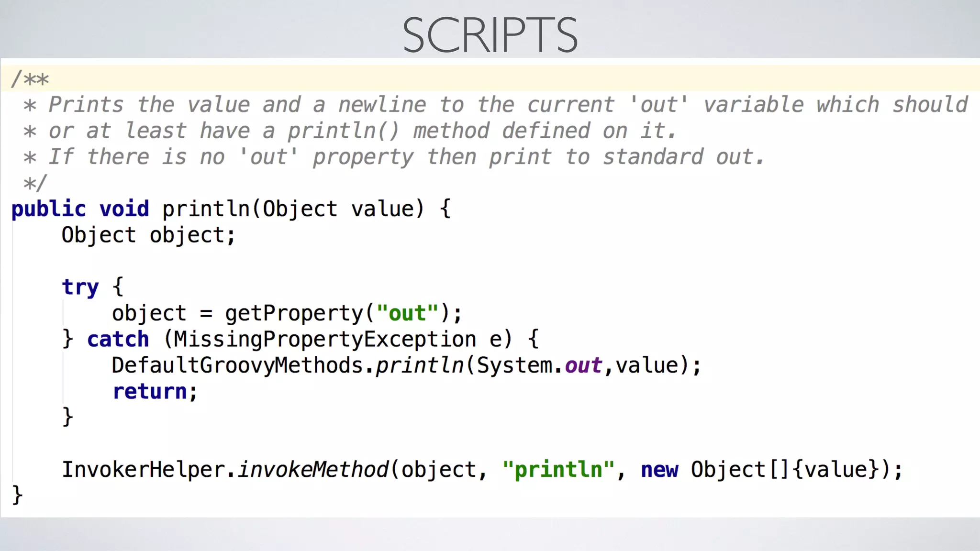Click 'println(Object value) {' method signature
This screenshot has width=980, height=551.
(307, 209)
